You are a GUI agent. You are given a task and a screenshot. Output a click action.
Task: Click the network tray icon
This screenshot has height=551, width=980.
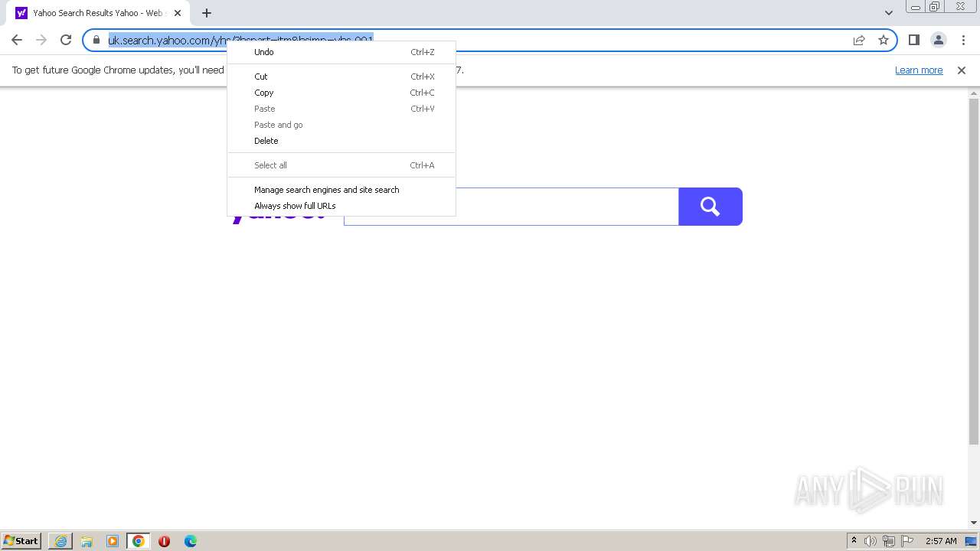pos(889,541)
